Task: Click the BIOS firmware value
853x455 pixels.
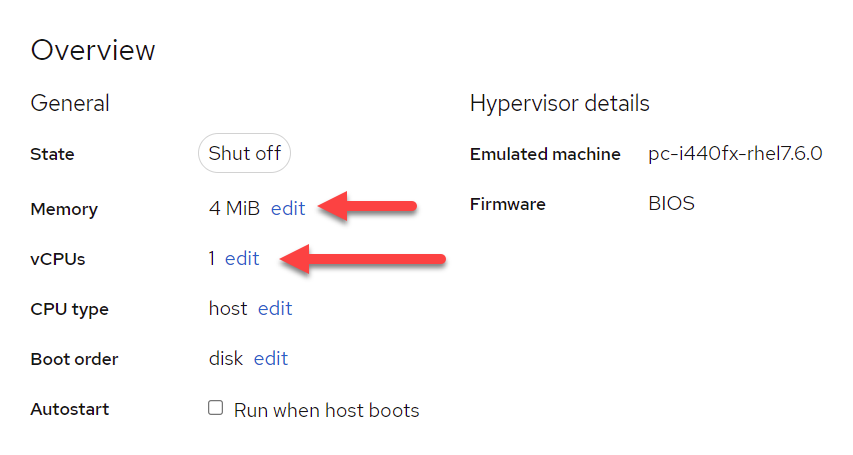Action: pos(671,204)
